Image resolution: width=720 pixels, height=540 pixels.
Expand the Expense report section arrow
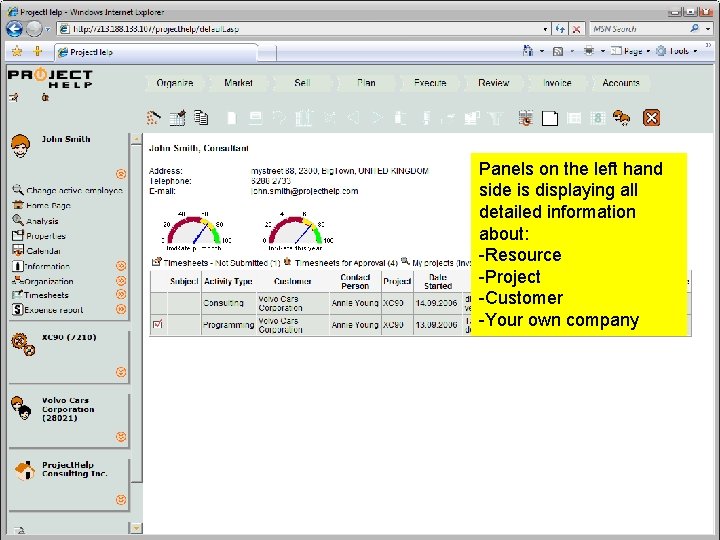[x=121, y=309]
